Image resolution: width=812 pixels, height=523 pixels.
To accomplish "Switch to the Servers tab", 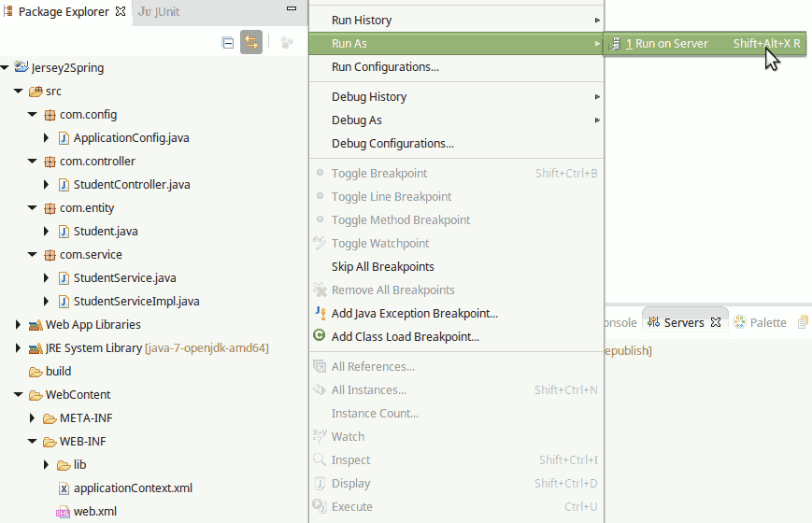I will click(x=683, y=323).
